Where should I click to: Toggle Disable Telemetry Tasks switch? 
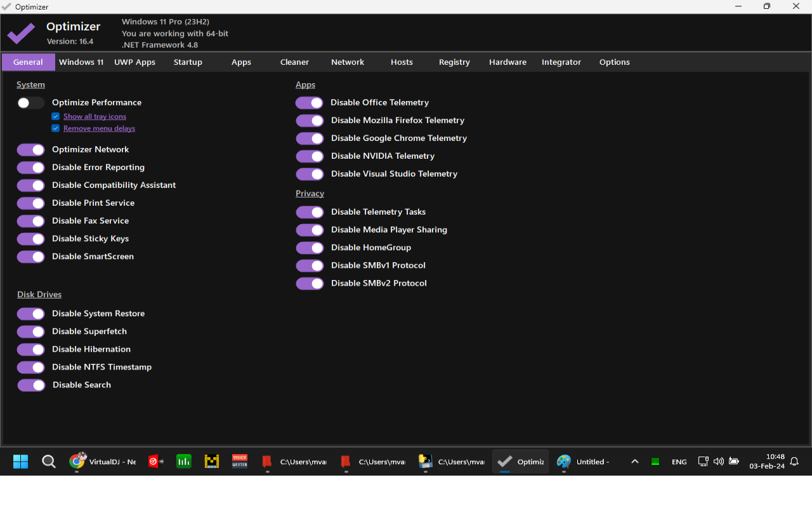point(310,212)
